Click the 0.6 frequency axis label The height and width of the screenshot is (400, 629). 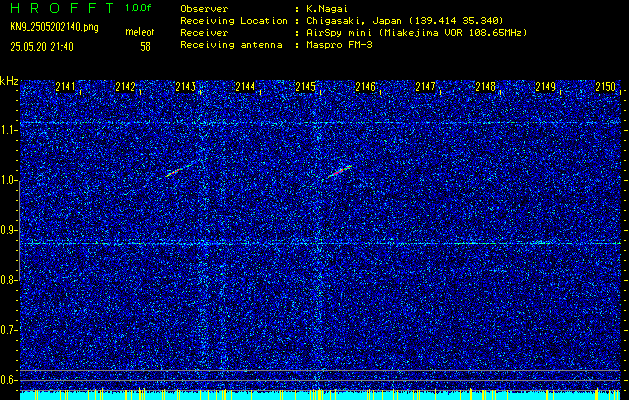tap(8, 380)
